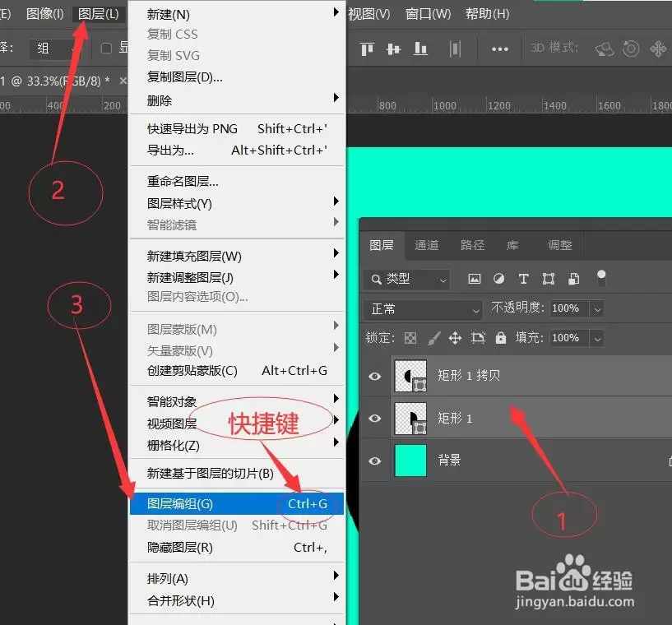The height and width of the screenshot is (625, 672).
Task: Click the 填充 100% value field
Action: click(568, 338)
